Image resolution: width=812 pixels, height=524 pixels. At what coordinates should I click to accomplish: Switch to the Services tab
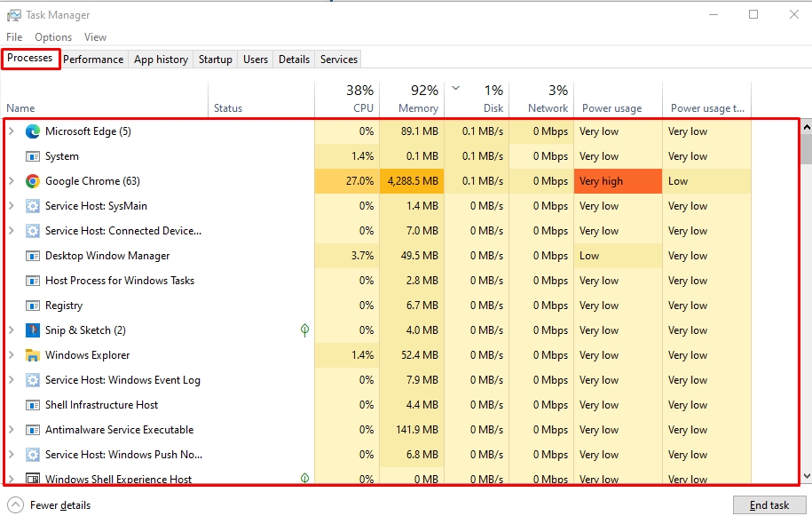tap(339, 60)
